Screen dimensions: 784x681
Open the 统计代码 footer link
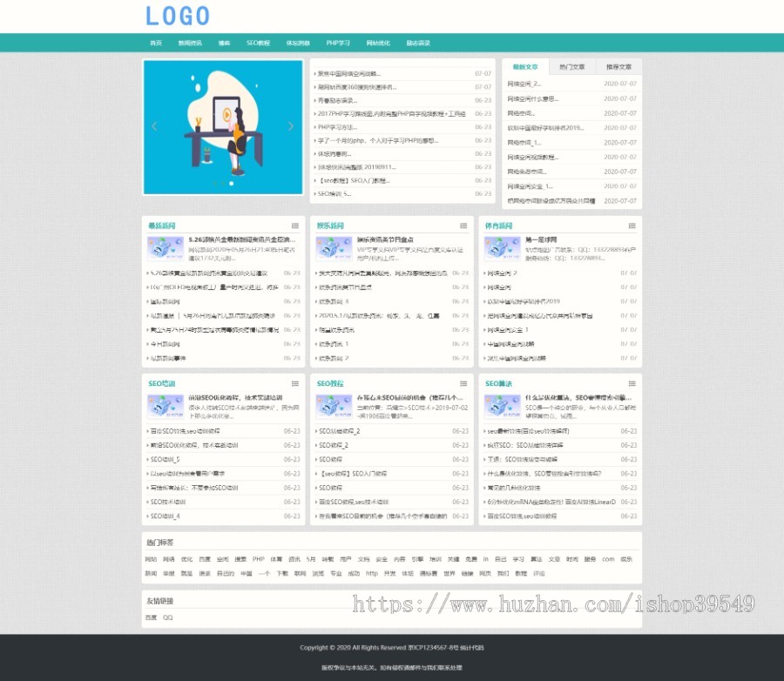pyautogui.click(x=472, y=648)
